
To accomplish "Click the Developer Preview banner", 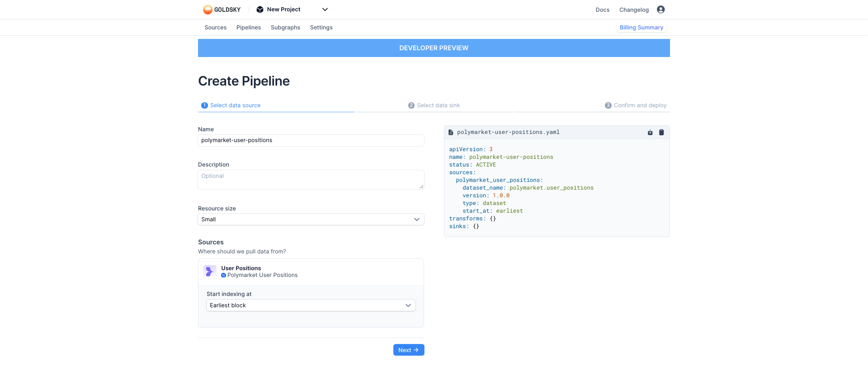I will [434, 48].
